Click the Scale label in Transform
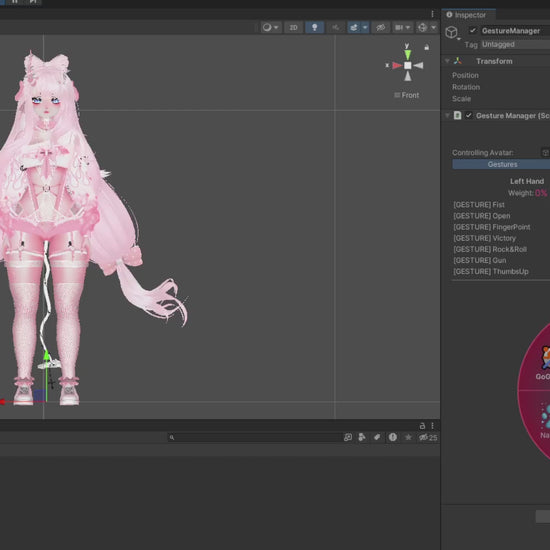The height and width of the screenshot is (550, 550). click(461, 99)
